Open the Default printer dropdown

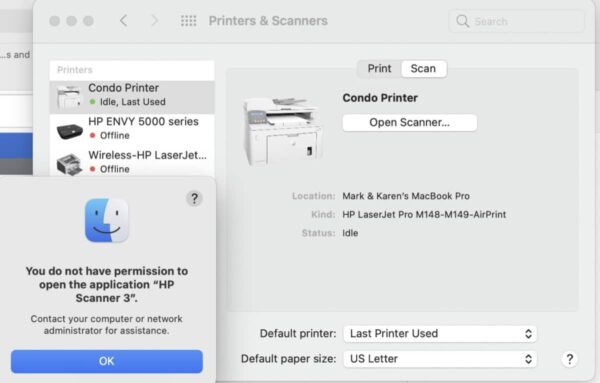[x=440, y=334]
